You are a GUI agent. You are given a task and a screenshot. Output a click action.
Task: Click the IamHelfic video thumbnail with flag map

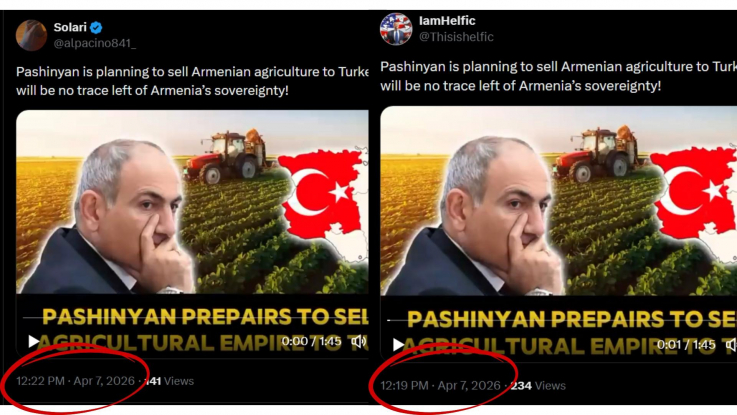click(558, 201)
